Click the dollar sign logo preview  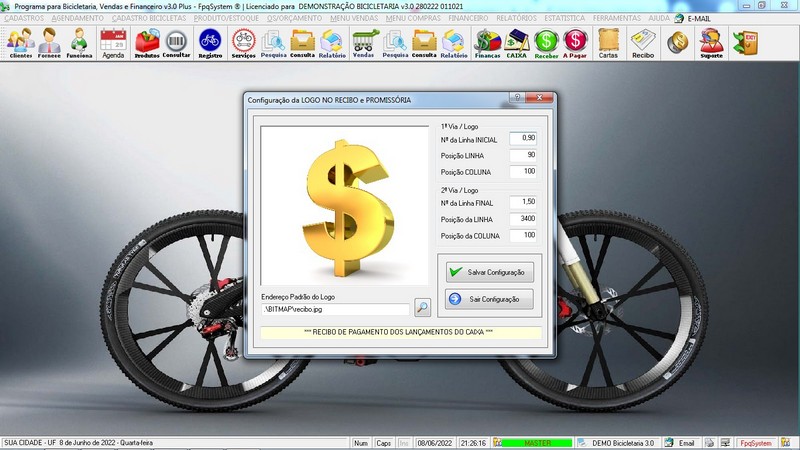(345, 206)
